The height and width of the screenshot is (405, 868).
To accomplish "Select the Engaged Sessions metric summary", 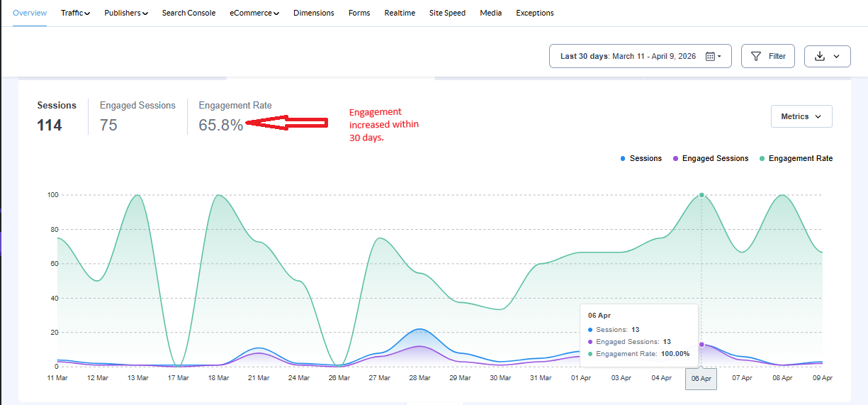I will click(x=137, y=116).
